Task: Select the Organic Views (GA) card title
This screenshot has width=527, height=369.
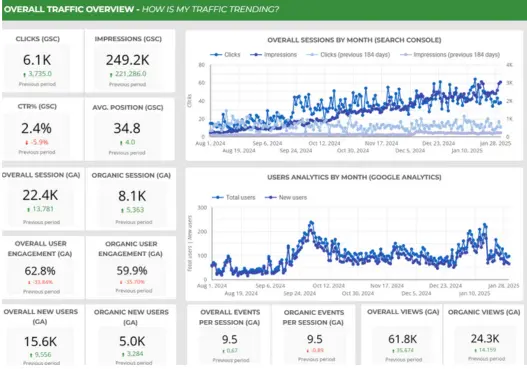Action: (484, 312)
